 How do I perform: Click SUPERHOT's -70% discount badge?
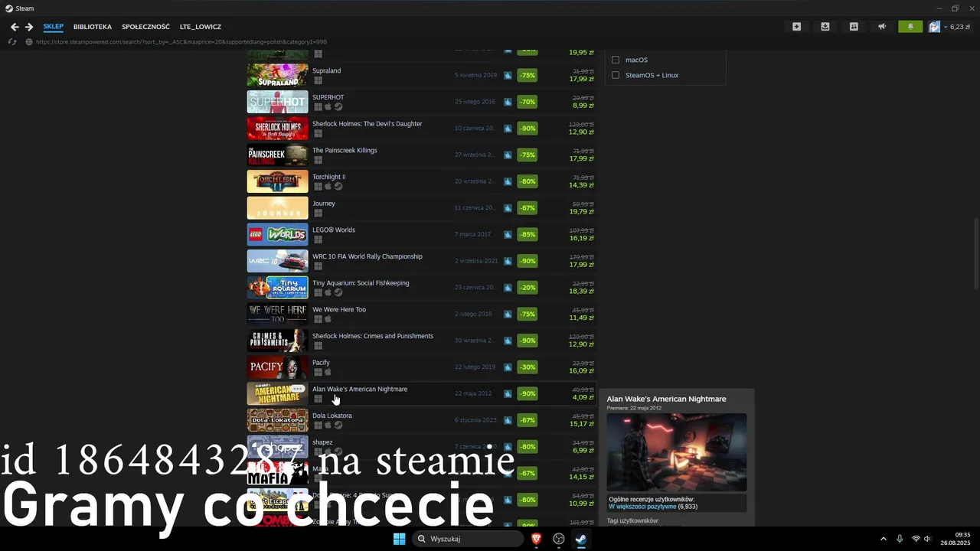(x=528, y=102)
